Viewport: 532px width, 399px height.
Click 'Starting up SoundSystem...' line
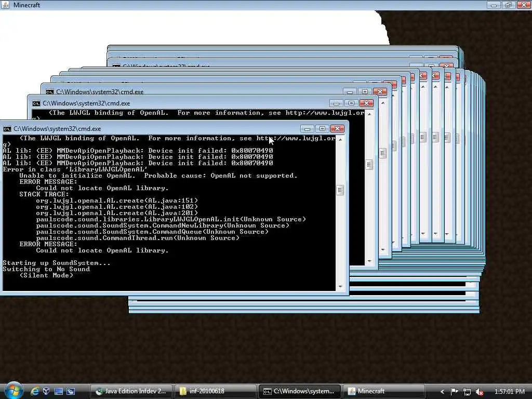pos(56,263)
